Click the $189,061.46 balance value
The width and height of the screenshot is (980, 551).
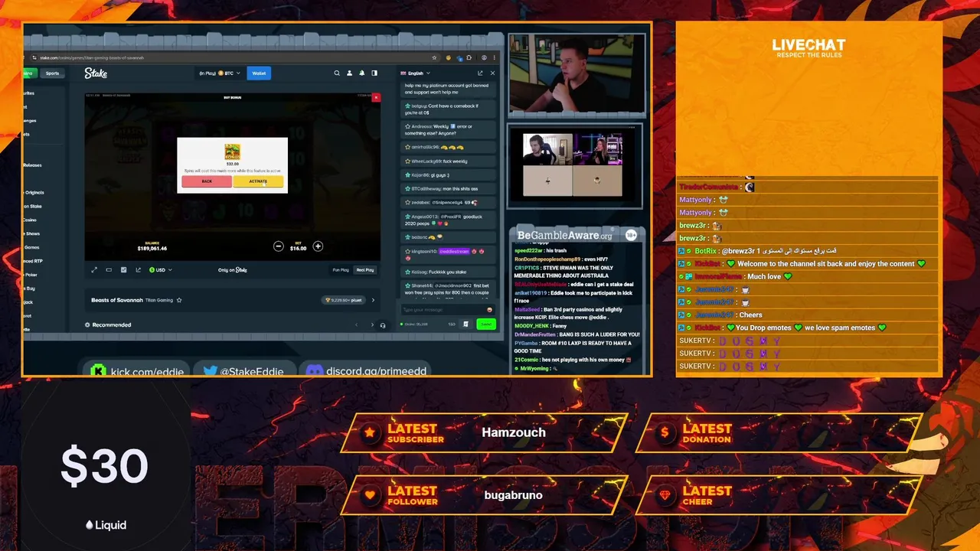152,248
